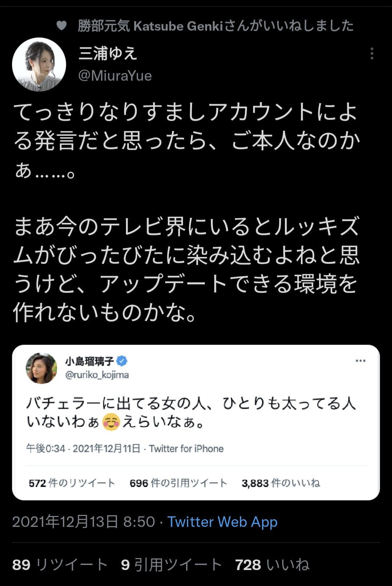Tap the blue verified badge next to 小島瑠璃子
Image resolution: width=392 pixels, height=586 pixels.
coord(122,361)
